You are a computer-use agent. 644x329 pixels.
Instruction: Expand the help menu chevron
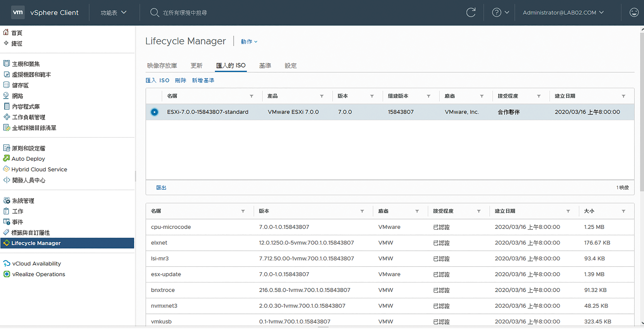pos(507,12)
